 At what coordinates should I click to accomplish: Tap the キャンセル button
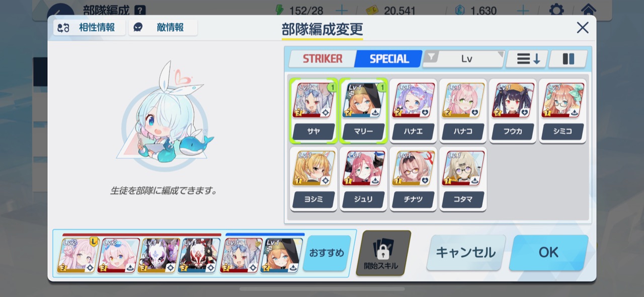[x=466, y=252]
